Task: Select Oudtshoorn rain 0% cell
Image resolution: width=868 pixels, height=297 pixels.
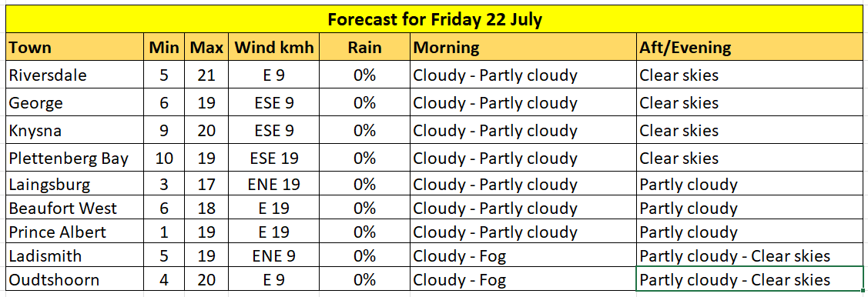Action: tap(365, 279)
